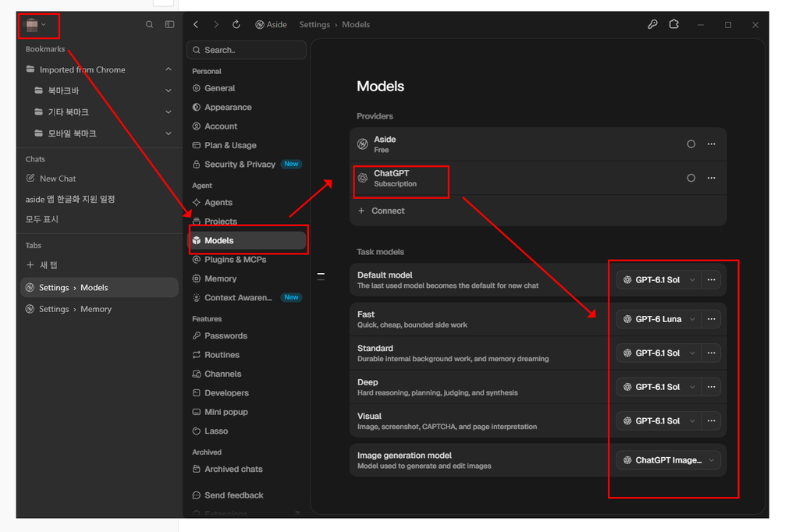The width and height of the screenshot is (799, 532).
Task: Open the passwords key icon in title bar
Action: (653, 24)
